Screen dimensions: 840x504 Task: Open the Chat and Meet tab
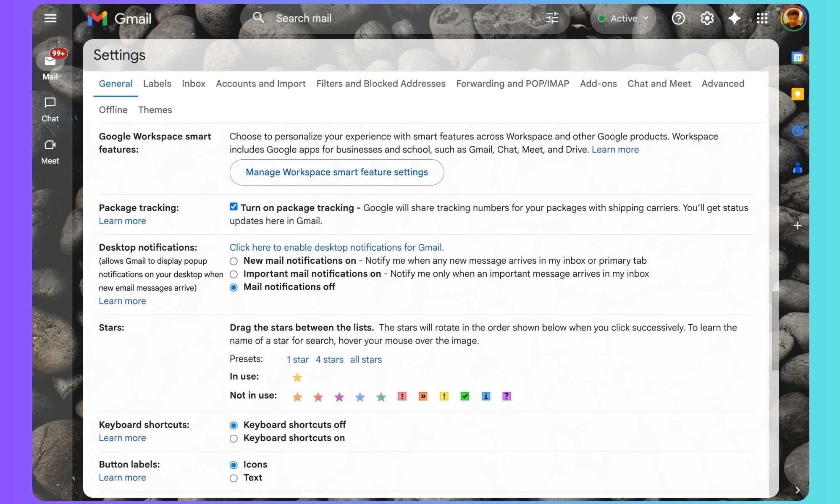point(659,84)
